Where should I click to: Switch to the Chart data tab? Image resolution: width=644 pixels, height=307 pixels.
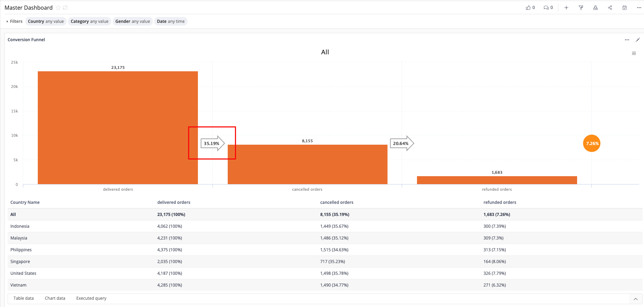click(55, 298)
